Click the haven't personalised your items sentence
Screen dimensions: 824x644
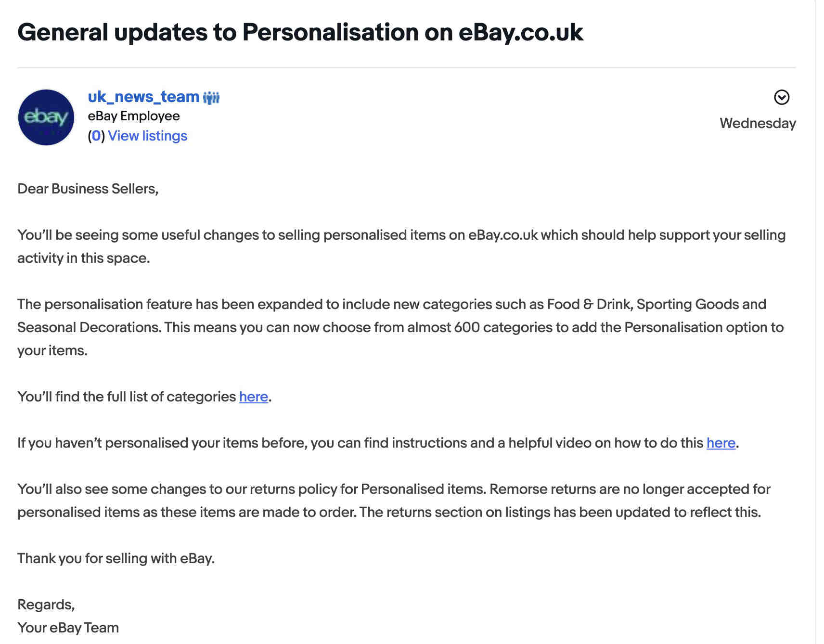[x=378, y=443]
